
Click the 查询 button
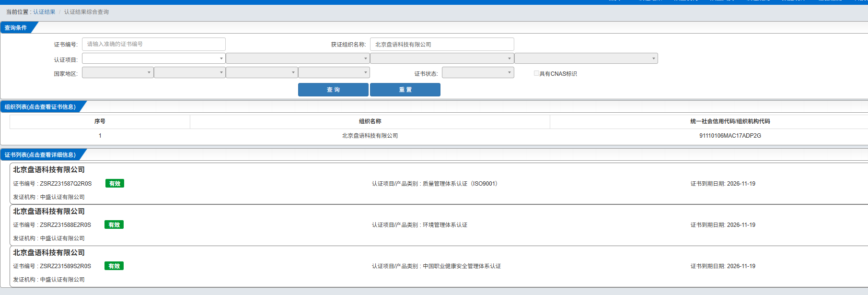[x=333, y=90]
